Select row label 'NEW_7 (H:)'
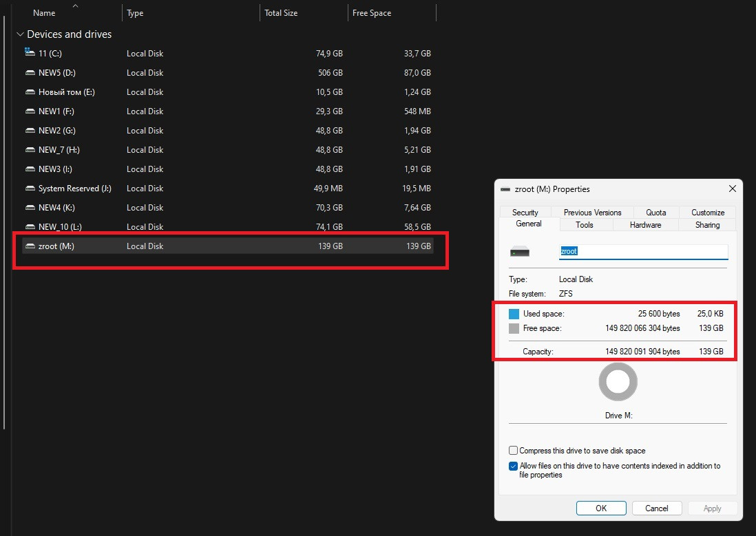 (x=59, y=150)
